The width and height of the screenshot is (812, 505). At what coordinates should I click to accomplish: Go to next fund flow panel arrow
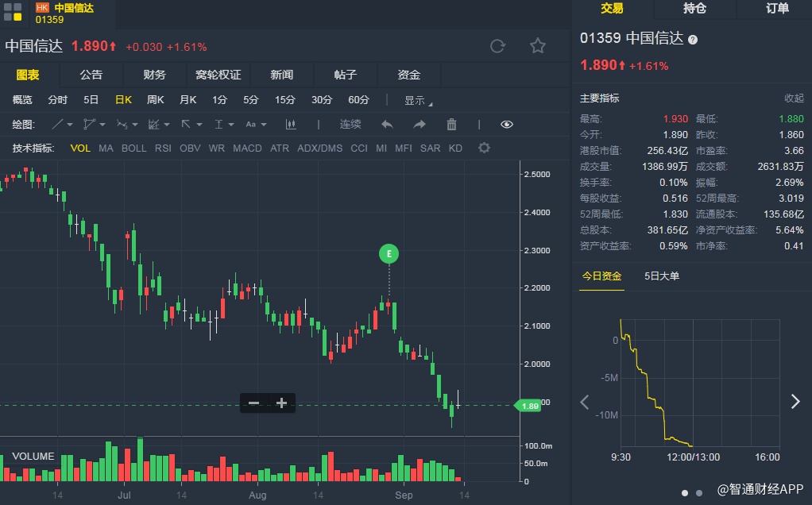795,401
